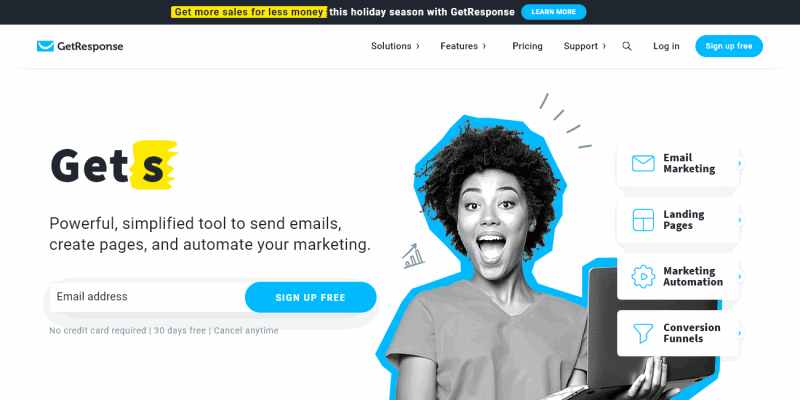This screenshot has width=800, height=400.
Task: Expand the Support menu
Action: coord(585,46)
